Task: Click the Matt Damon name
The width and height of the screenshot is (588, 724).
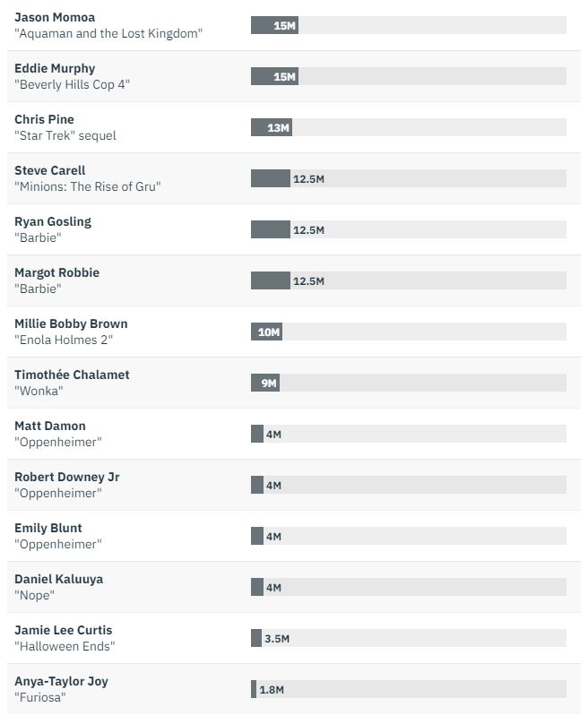Action: pos(50,426)
